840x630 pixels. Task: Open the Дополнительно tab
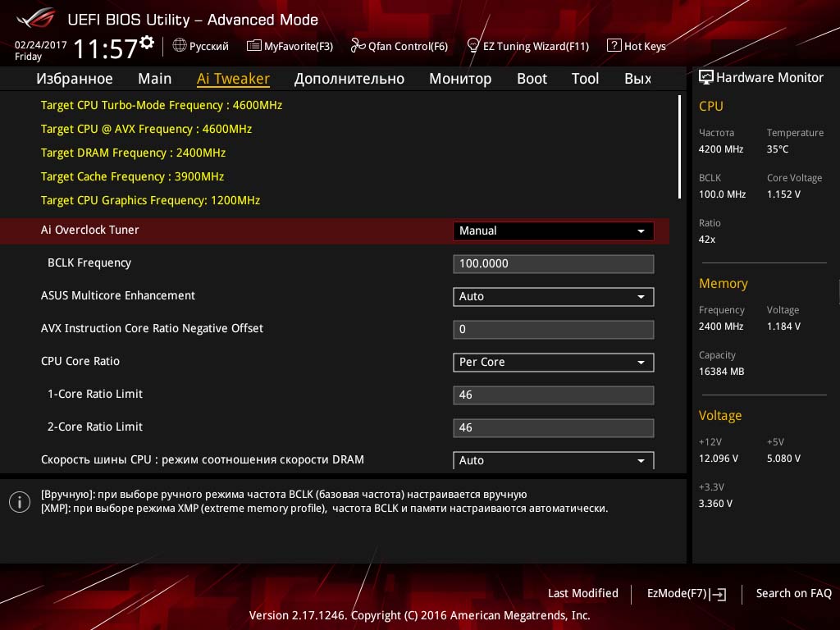coord(349,79)
